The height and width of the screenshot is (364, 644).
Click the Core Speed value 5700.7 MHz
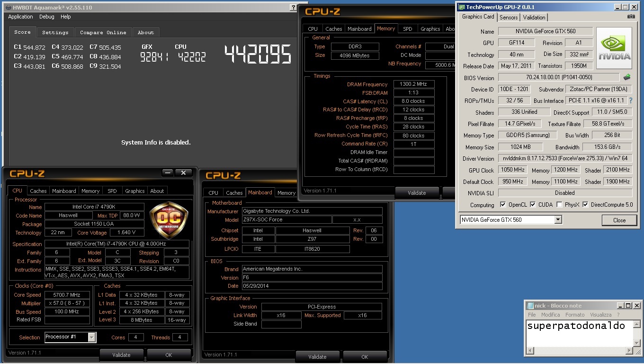[67, 295]
